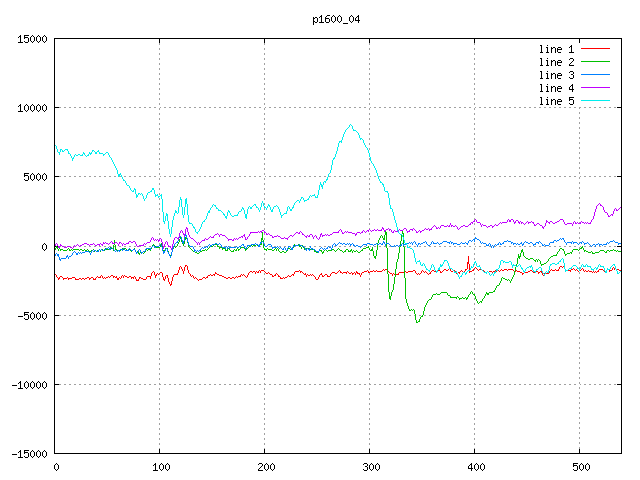The width and height of the screenshot is (640, 480).
Task: Select the line 4 legend label
Action: 556,88
